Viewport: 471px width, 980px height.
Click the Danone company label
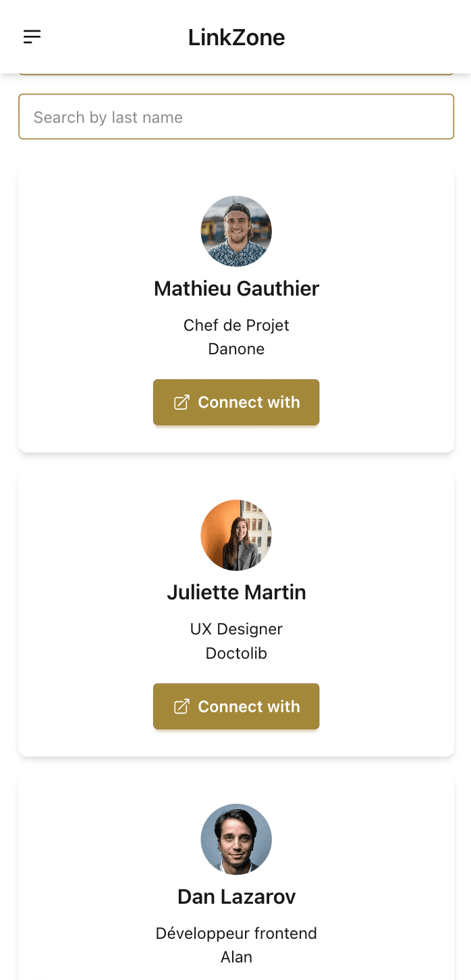(x=236, y=349)
